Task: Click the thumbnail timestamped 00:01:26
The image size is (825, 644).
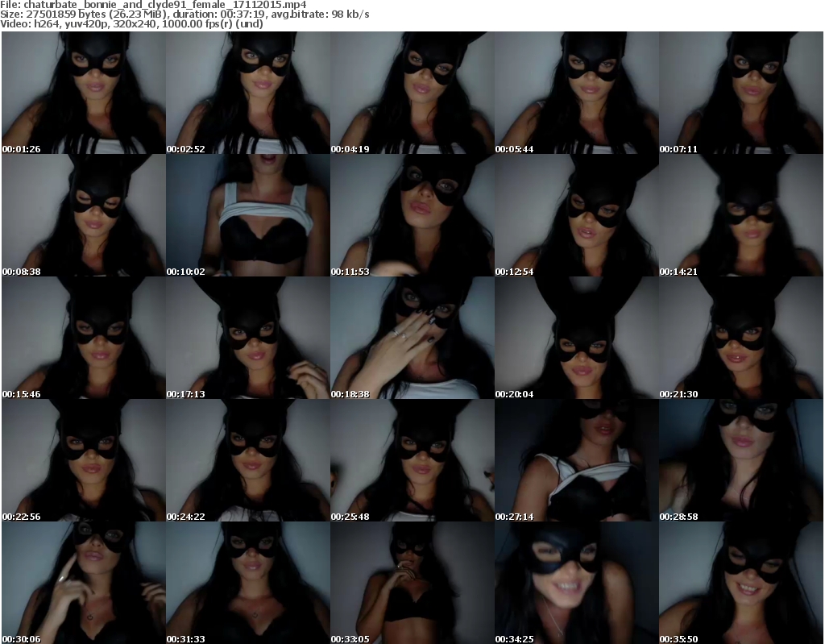Action: click(x=84, y=93)
